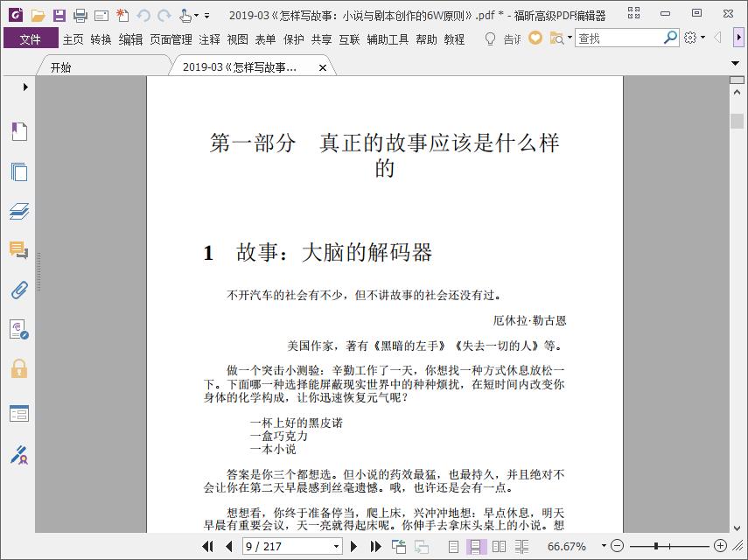This screenshot has width=748, height=560.
Task: Click the lightbulb 告诉我 tell-me icon
Action: [490, 38]
